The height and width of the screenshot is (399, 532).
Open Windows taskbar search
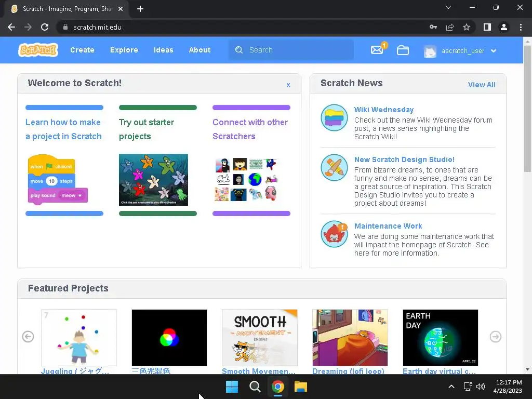[255, 387]
